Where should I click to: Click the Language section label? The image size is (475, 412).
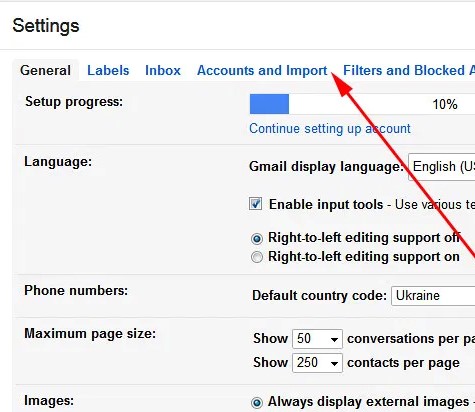click(x=58, y=162)
